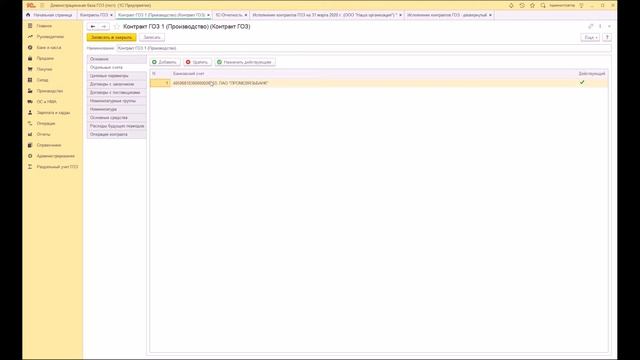640x360 pixels.
Task: Open the notifications bell icon
Action: click(x=511, y=5)
